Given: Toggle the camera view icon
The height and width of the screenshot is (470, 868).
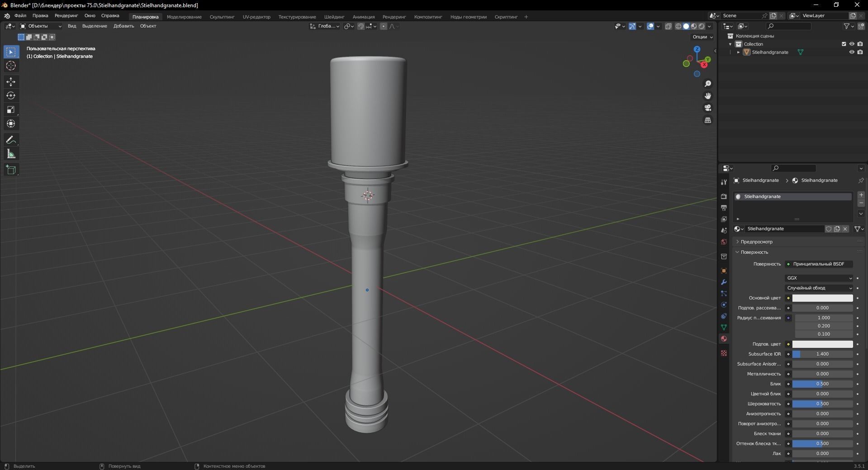Looking at the screenshot, I should pos(708,108).
